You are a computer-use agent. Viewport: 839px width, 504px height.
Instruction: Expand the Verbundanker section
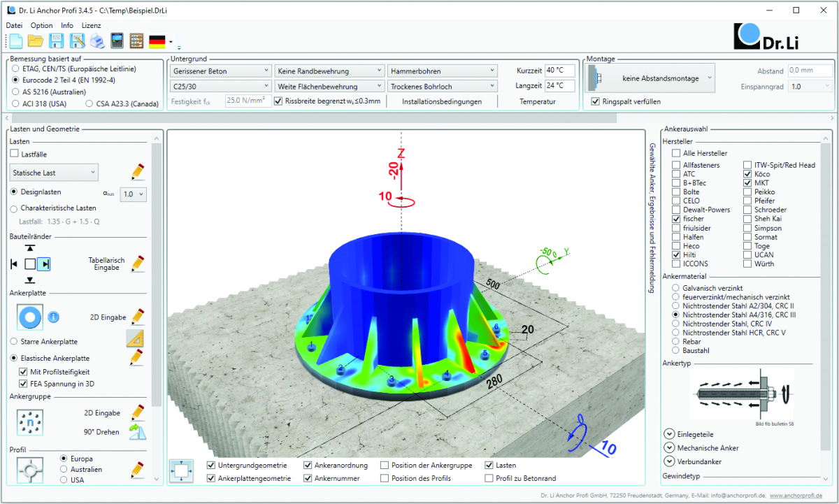(x=669, y=461)
